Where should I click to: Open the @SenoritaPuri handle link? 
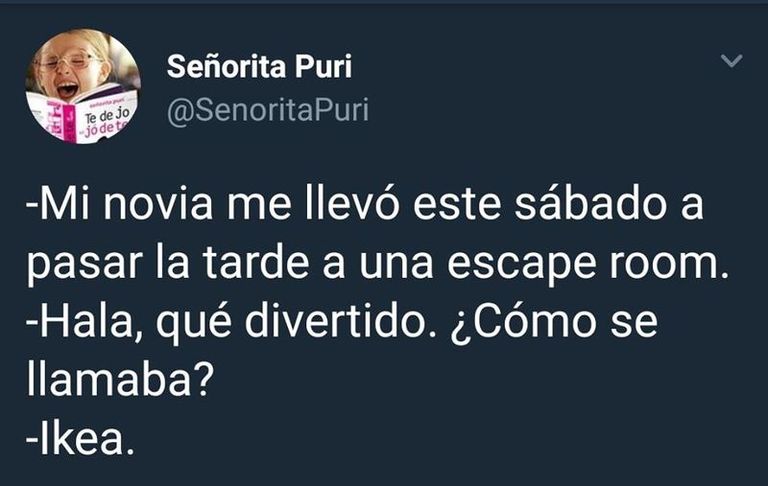(267, 110)
